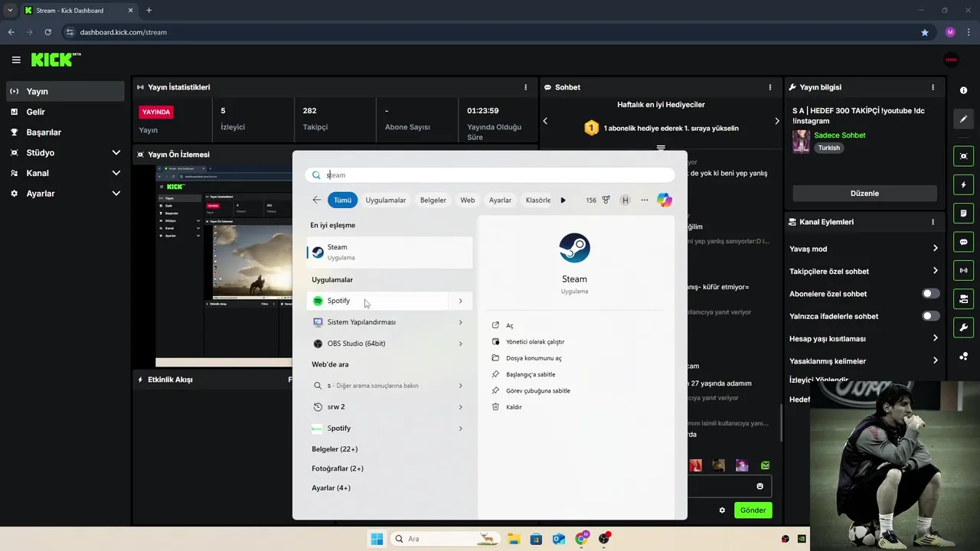Show more search filter tabs arrow
980x551 pixels.
click(x=563, y=200)
